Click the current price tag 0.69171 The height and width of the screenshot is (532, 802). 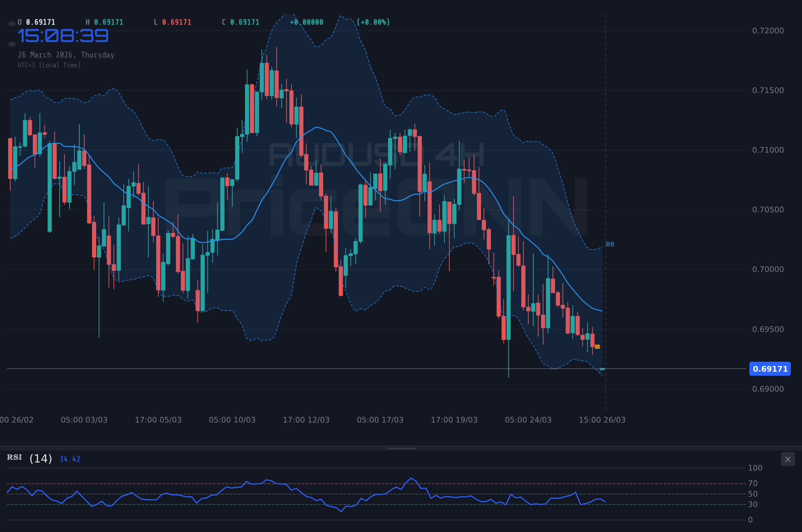coord(770,369)
